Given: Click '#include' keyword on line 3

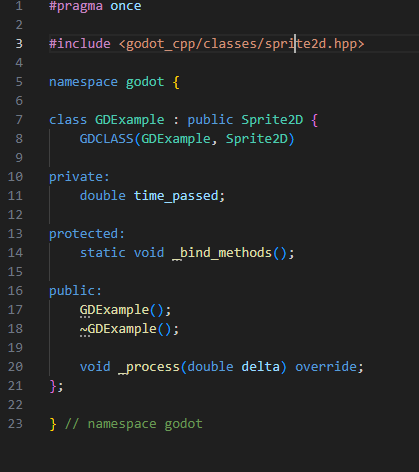Looking at the screenshot, I should [80, 44].
